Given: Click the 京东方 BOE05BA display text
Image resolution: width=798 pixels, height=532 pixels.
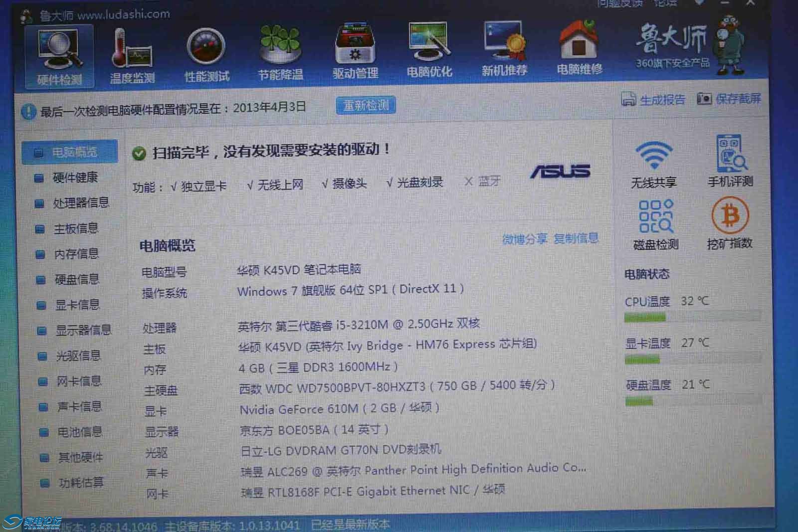Looking at the screenshot, I should pyautogui.click(x=314, y=430).
